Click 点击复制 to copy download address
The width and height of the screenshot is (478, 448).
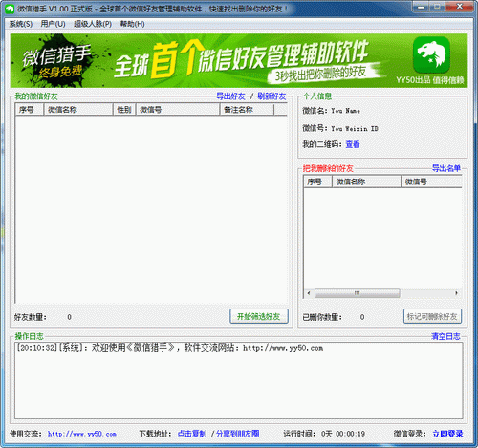[192, 434]
